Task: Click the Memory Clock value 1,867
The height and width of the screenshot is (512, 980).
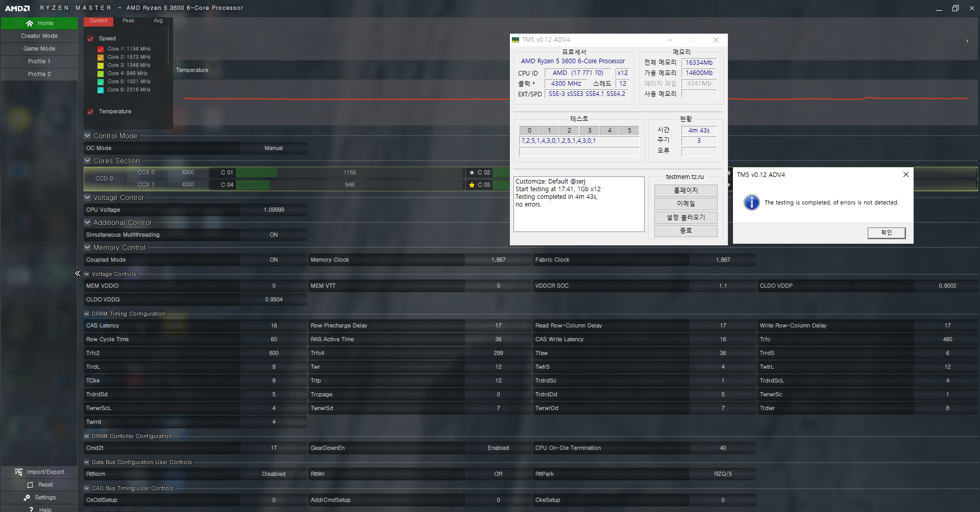Action: (498, 260)
